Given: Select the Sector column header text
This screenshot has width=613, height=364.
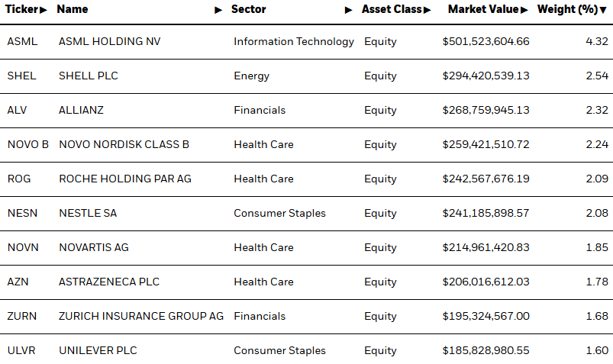Looking at the screenshot, I should click(249, 10).
